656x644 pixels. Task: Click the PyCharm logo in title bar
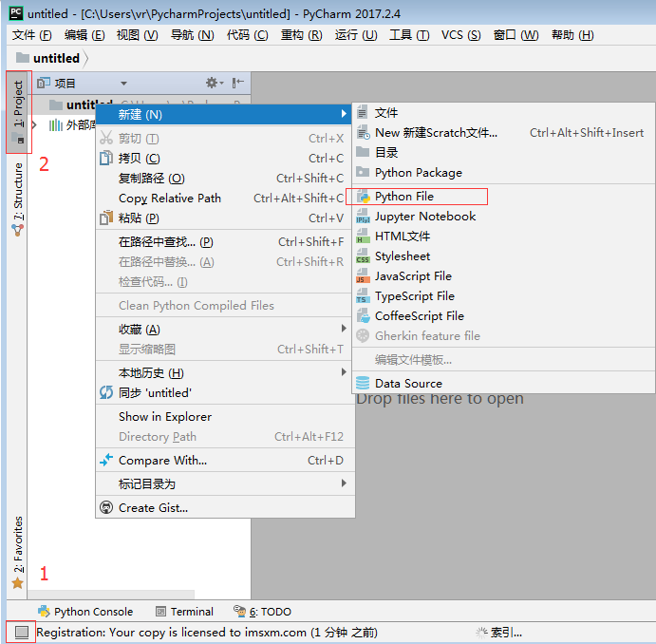(16, 13)
